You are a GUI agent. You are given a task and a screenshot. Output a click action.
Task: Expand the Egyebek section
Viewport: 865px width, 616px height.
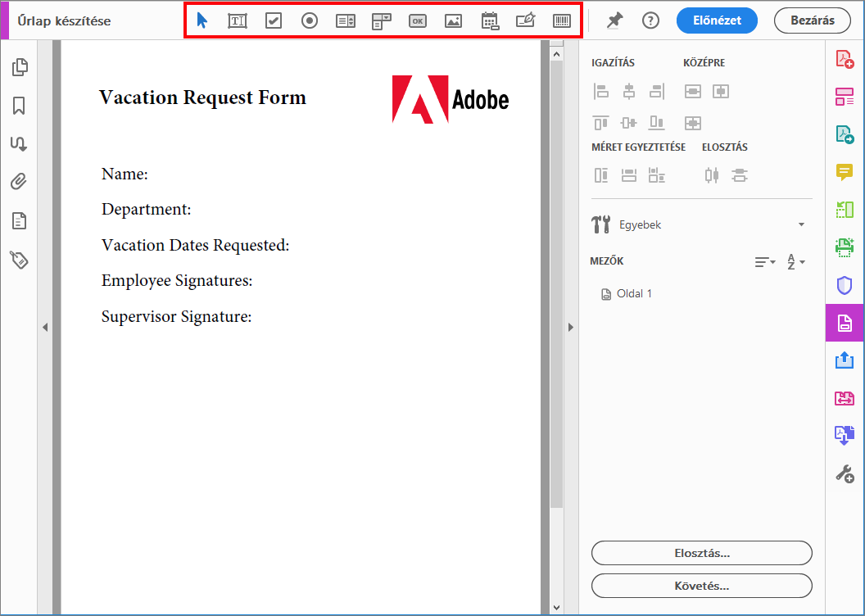801,224
